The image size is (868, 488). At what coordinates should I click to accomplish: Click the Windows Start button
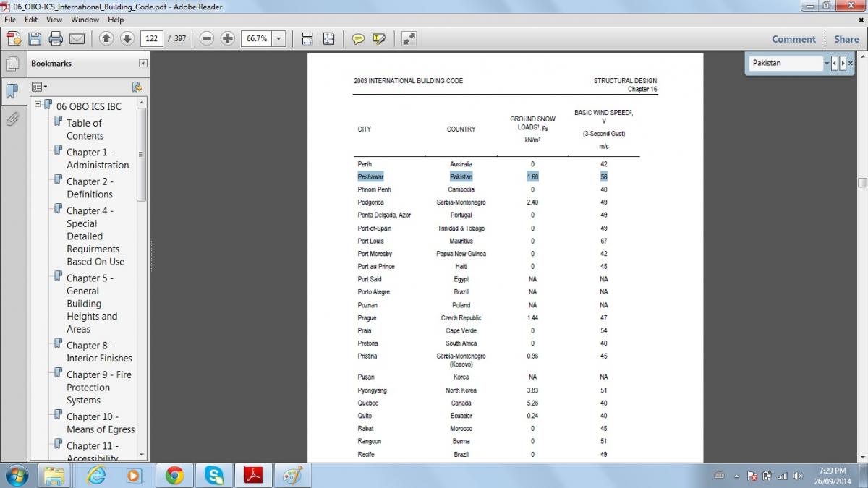[16, 476]
